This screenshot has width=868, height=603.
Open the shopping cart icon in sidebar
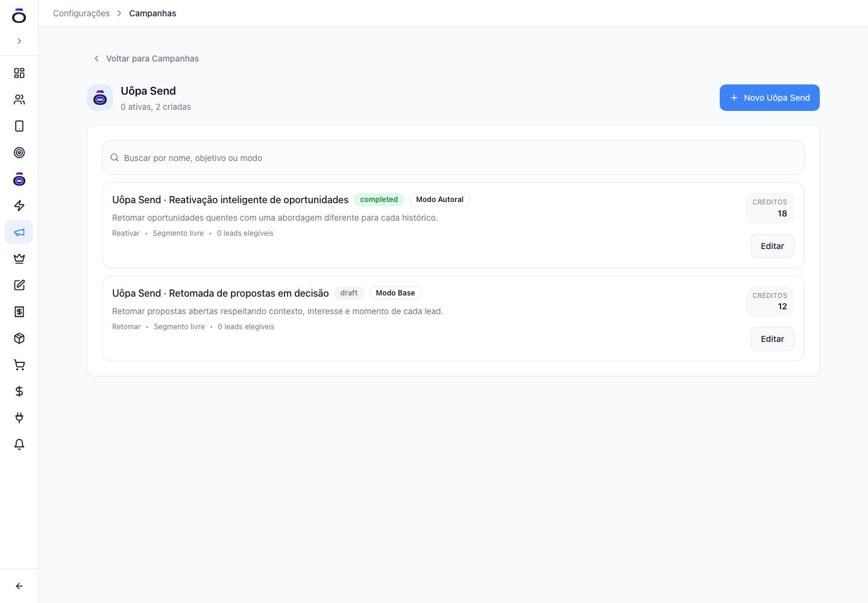[19, 365]
